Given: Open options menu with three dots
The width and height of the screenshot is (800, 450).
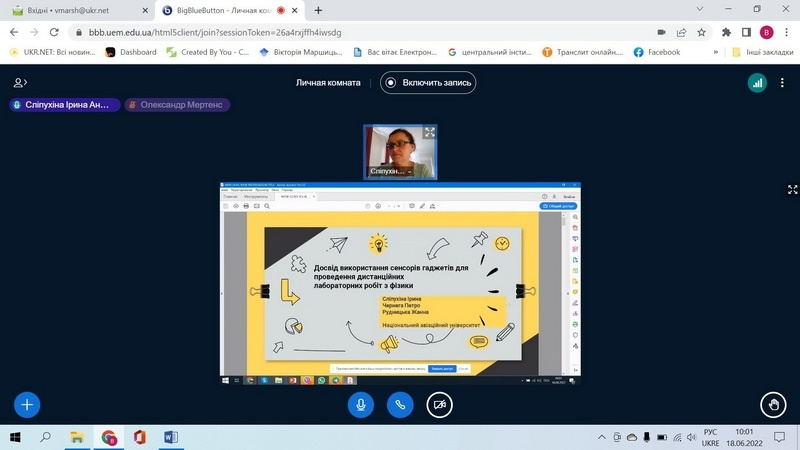Looking at the screenshot, I should click(x=784, y=83).
